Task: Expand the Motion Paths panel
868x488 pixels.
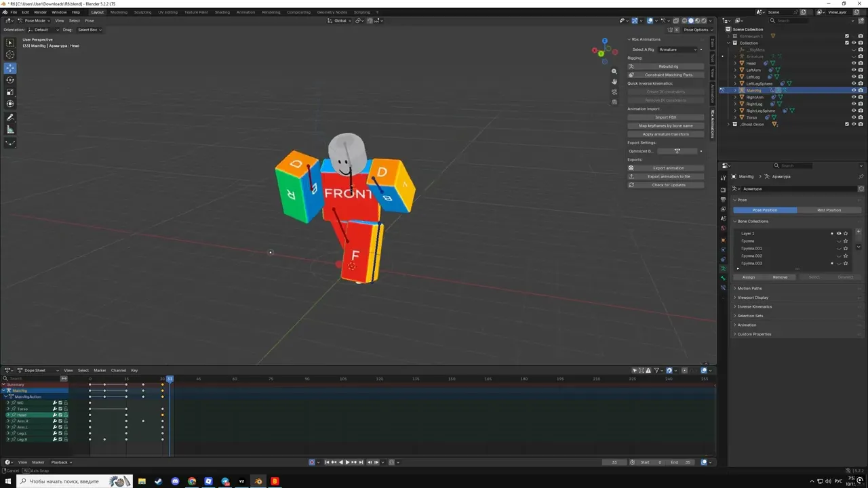Action: [749, 288]
